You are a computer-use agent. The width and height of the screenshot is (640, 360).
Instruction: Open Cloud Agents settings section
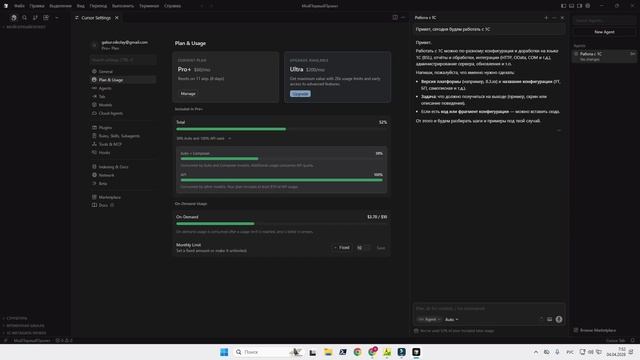(x=123, y=113)
